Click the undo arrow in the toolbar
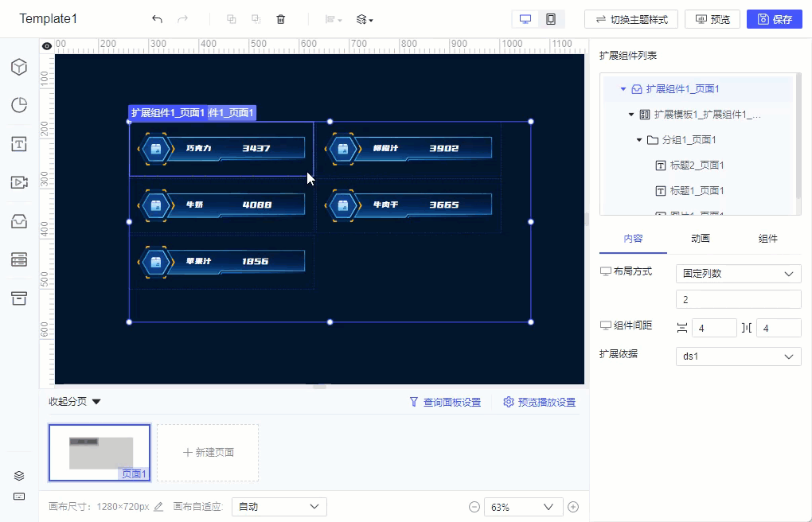812x522 pixels. pyautogui.click(x=157, y=18)
